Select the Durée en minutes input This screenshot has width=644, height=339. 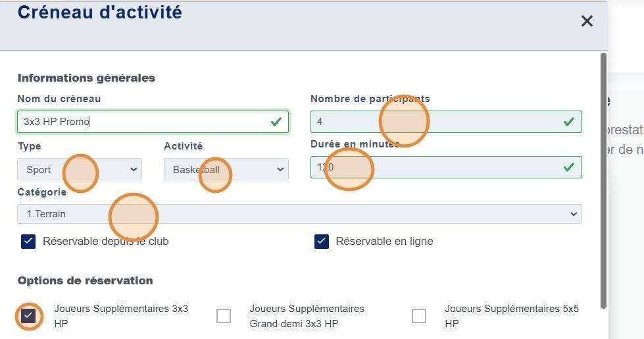point(434,167)
